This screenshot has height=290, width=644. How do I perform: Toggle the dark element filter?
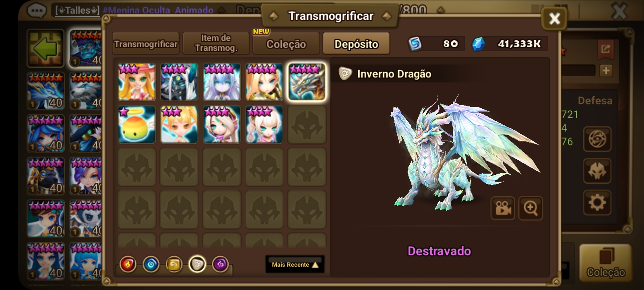(220, 265)
